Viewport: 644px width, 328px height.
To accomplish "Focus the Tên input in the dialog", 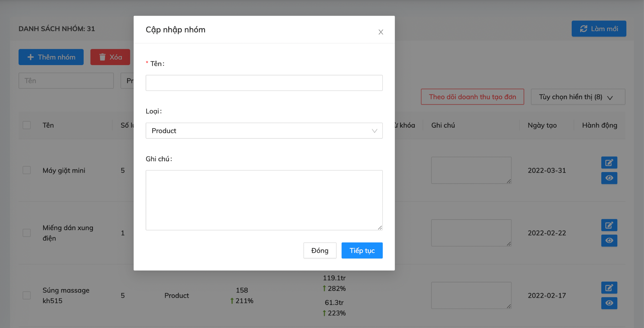I will point(264,83).
